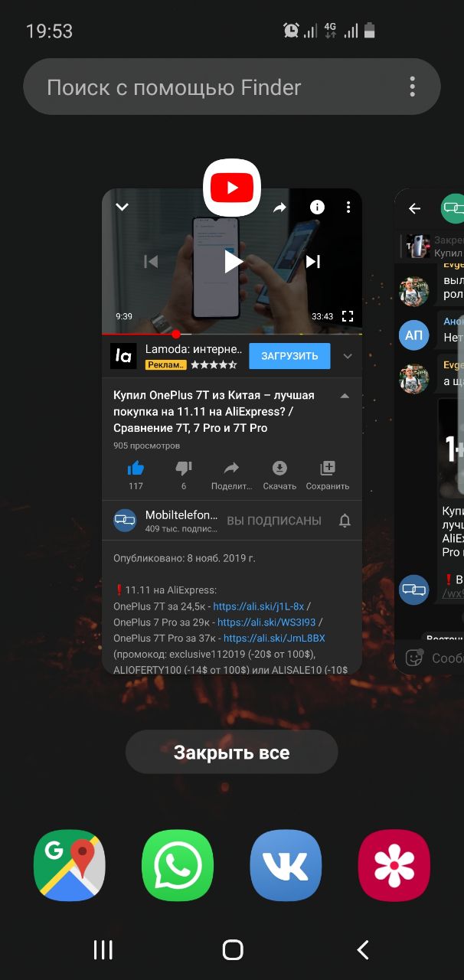
Task: Collapse video description arrow
Action: point(345,396)
